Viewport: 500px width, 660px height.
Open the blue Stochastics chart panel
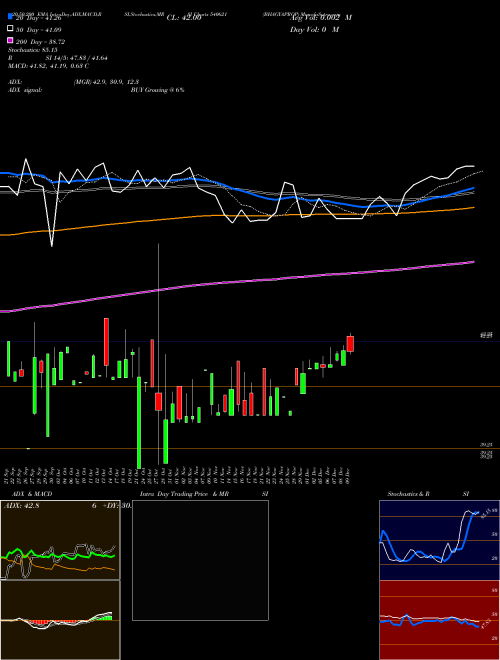point(439,540)
